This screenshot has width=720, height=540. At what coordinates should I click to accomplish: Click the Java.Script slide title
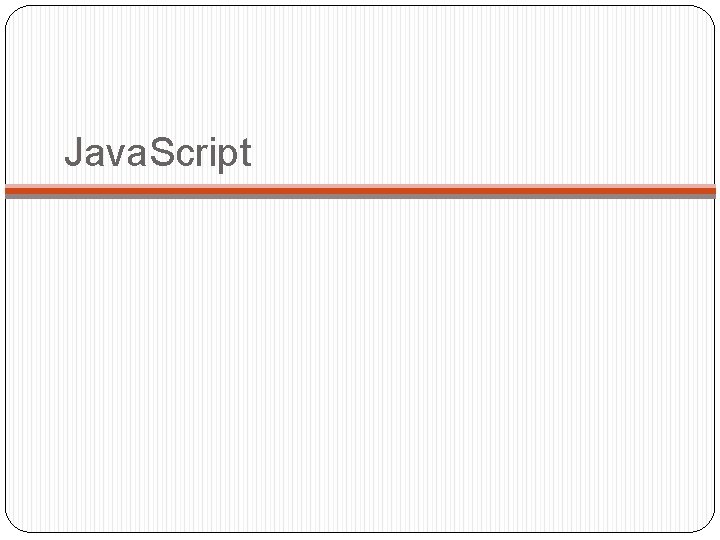pyautogui.click(x=158, y=154)
